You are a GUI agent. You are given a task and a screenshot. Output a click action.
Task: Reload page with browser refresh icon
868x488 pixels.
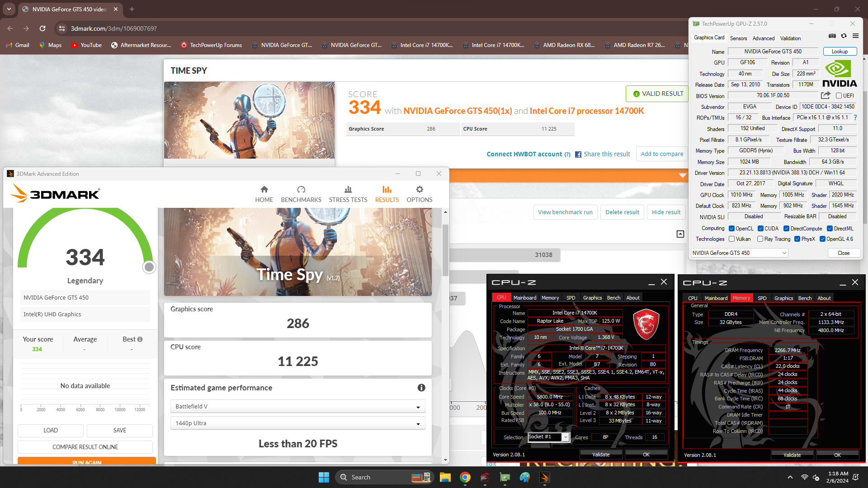pos(42,28)
